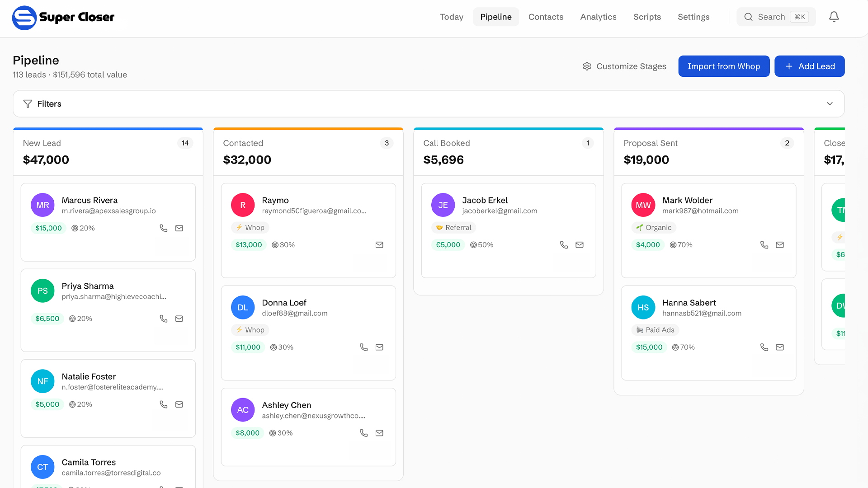Image resolution: width=868 pixels, height=488 pixels.
Task: Click the DL avatar for Donna Loef
Action: click(x=243, y=308)
